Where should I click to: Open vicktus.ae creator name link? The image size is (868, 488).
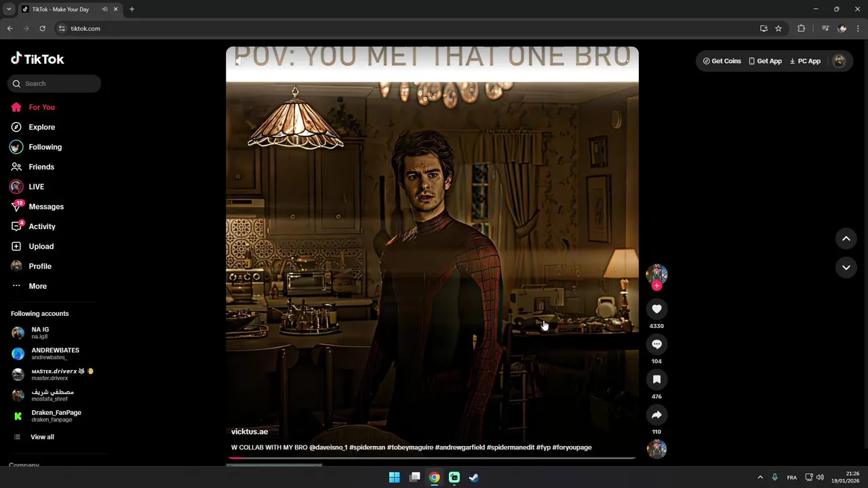(250, 432)
